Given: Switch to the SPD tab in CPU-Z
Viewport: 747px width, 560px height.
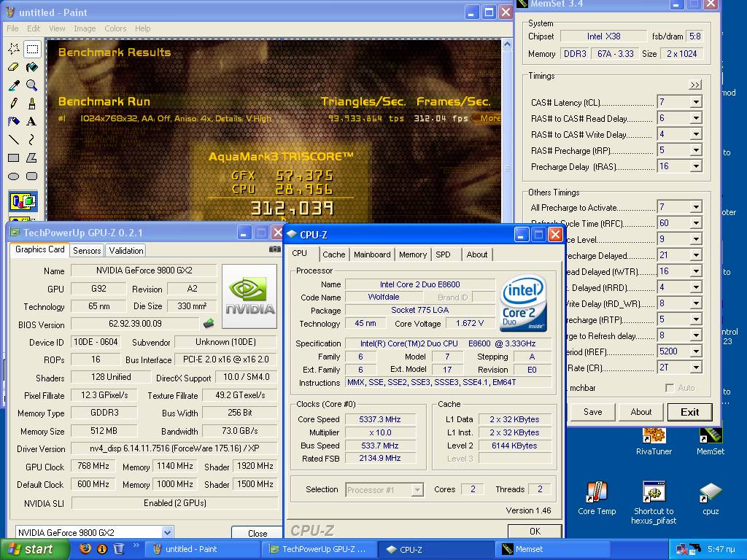Looking at the screenshot, I should (443, 254).
